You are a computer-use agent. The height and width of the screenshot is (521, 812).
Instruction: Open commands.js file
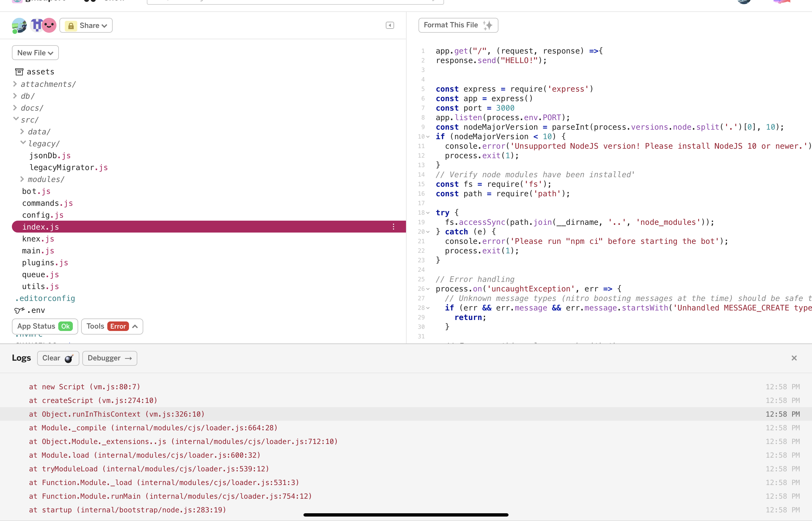tap(47, 203)
